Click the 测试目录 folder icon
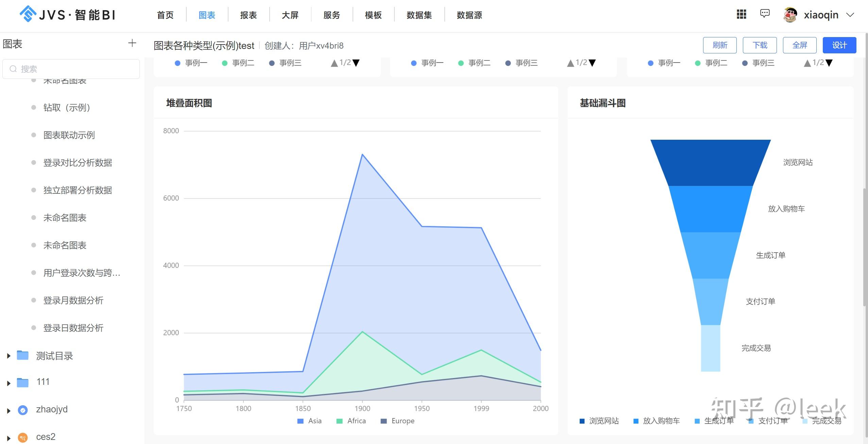Viewport: 868px width, 444px height. (23, 355)
